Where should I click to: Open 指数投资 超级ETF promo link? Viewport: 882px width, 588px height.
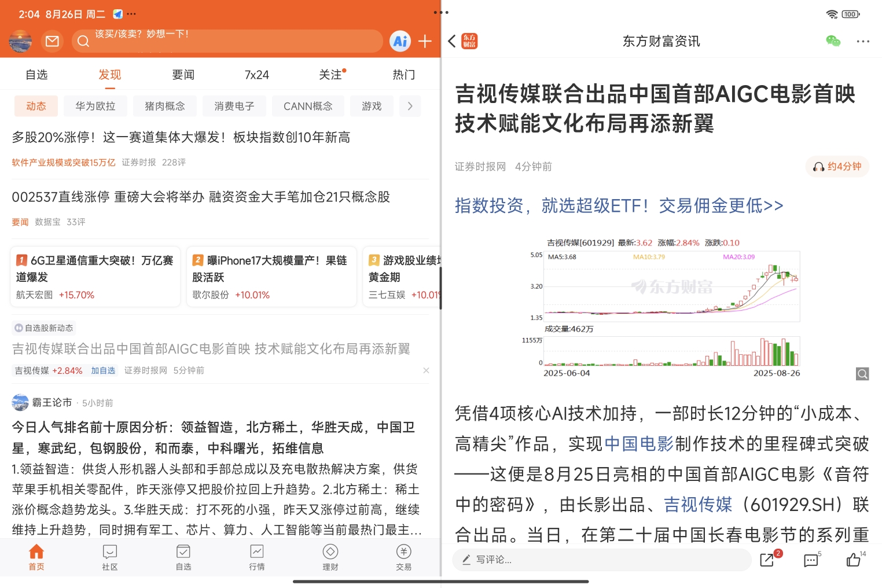coord(619,205)
